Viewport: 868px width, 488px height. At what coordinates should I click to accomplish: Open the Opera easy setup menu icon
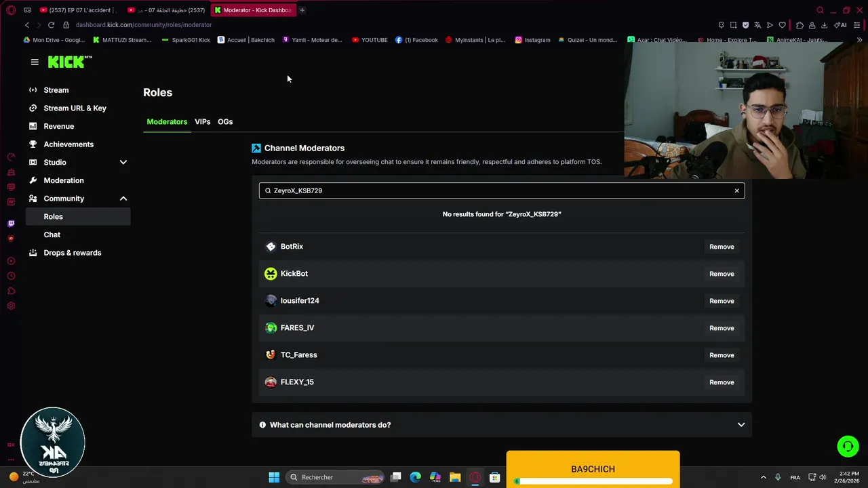tap(858, 25)
